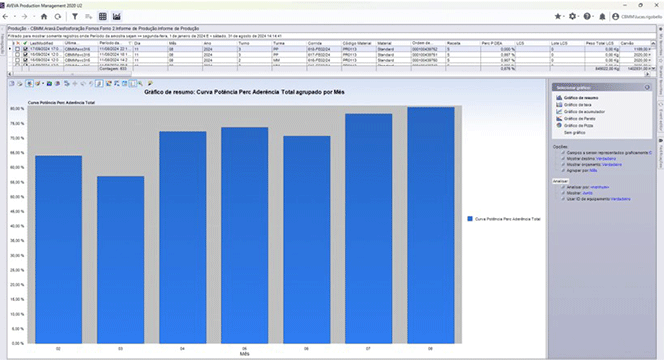This screenshot has width=664, height=360.
Task: Go forward with the top toolbar arrow
Action: click(x=24, y=17)
